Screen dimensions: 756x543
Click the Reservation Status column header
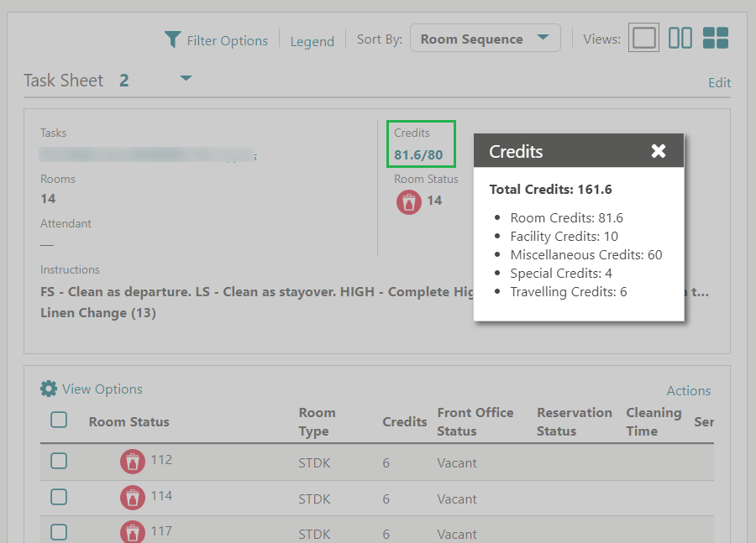(x=575, y=421)
